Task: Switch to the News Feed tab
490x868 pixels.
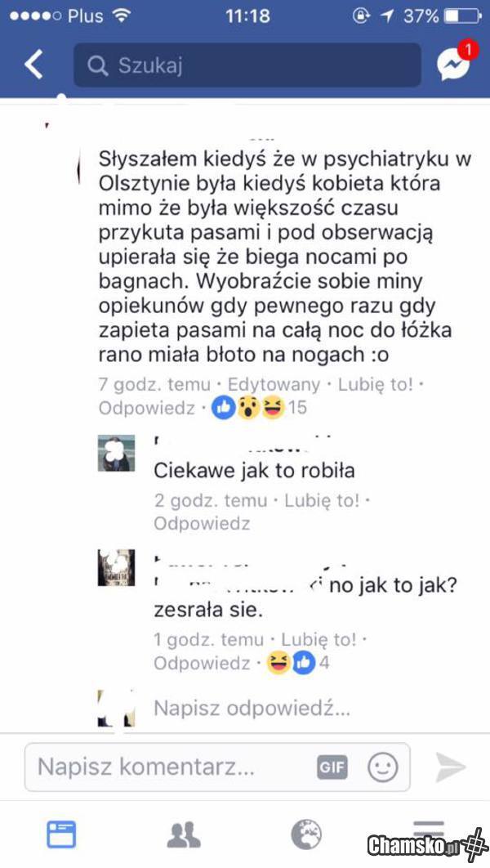Action: [x=61, y=834]
